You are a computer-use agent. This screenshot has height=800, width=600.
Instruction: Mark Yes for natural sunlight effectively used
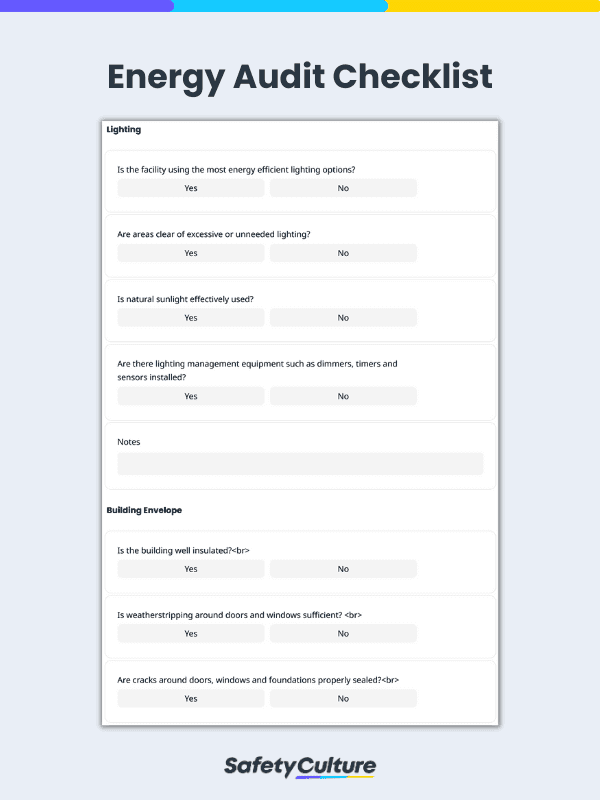click(x=190, y=317)
